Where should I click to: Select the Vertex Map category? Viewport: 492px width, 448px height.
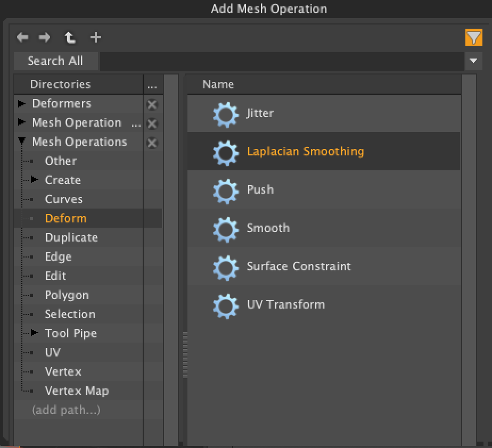click(x=77, y=391)
